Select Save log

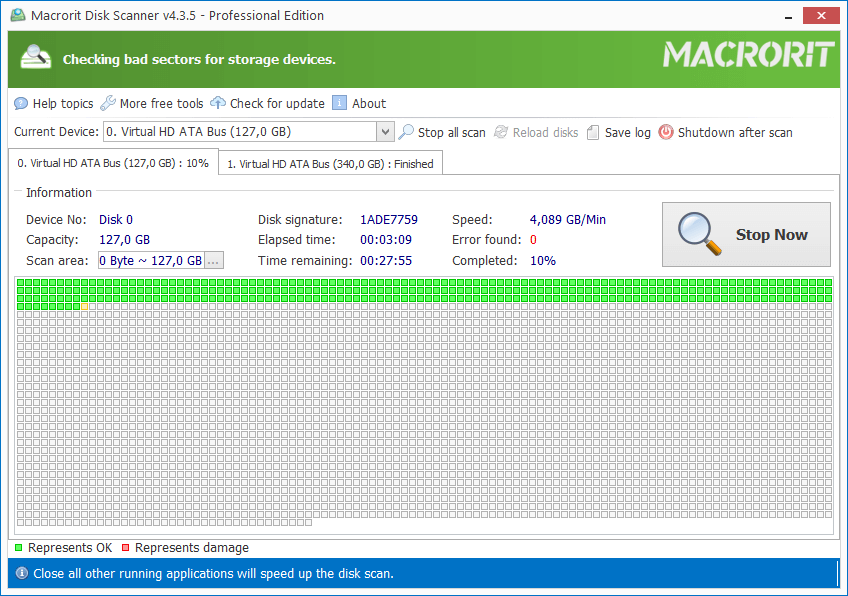619,133
